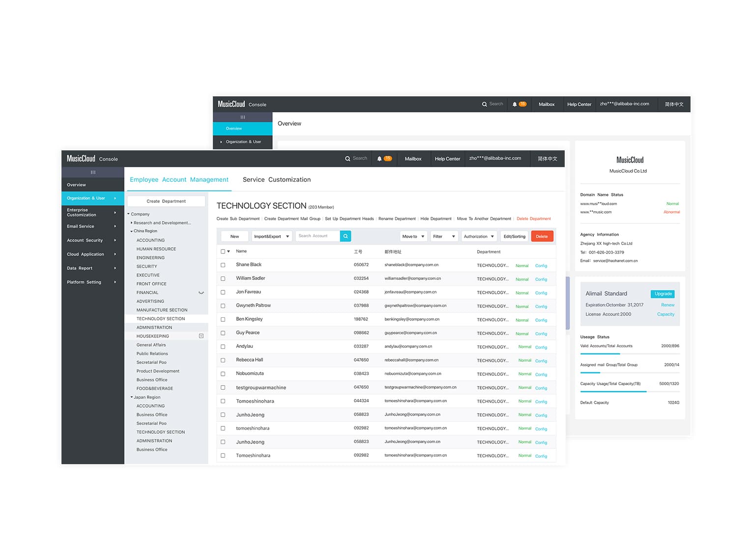Select the Gwyneth Paltrow row checkbox
The image size is (752, 560).
pos(223,306)
